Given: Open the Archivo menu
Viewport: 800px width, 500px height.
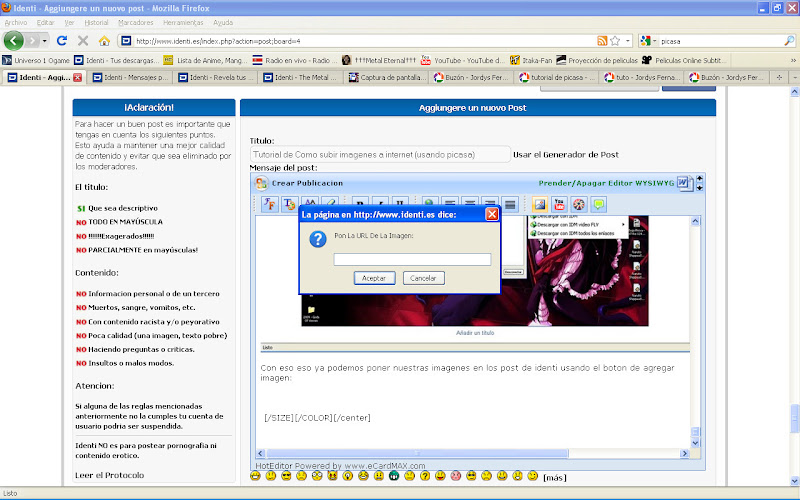Looking at the screenshot, I should point(16,22).
